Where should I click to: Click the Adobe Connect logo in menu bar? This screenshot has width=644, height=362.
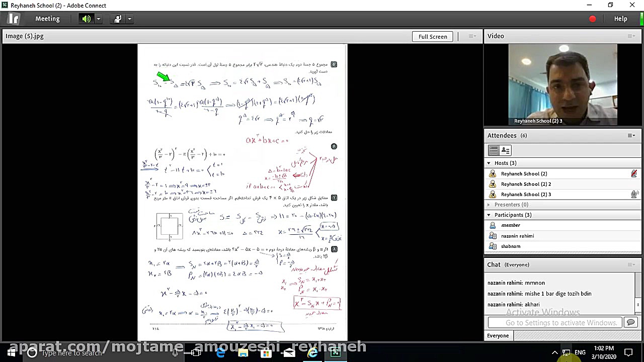click(x=14, y=19)
